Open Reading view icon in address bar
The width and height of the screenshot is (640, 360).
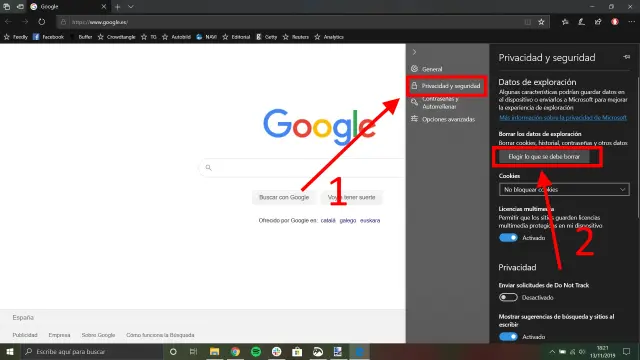click(x=528, y=22)
